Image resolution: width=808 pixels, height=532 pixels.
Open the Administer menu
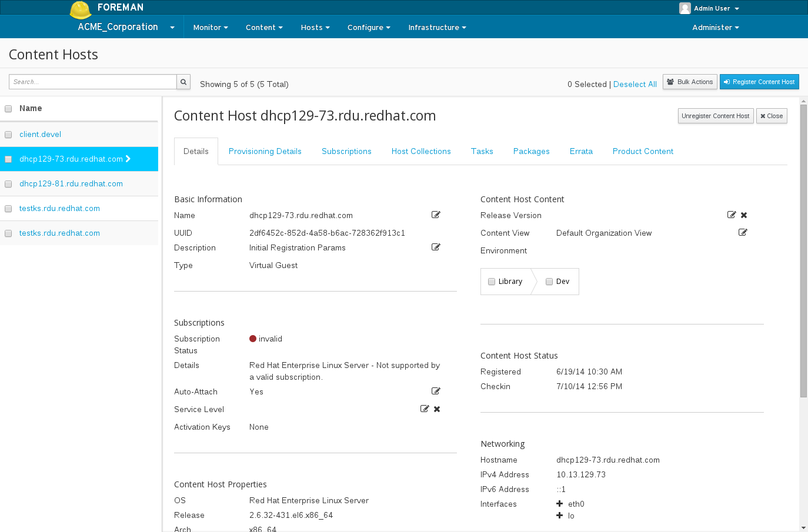(x=716, y=28)
